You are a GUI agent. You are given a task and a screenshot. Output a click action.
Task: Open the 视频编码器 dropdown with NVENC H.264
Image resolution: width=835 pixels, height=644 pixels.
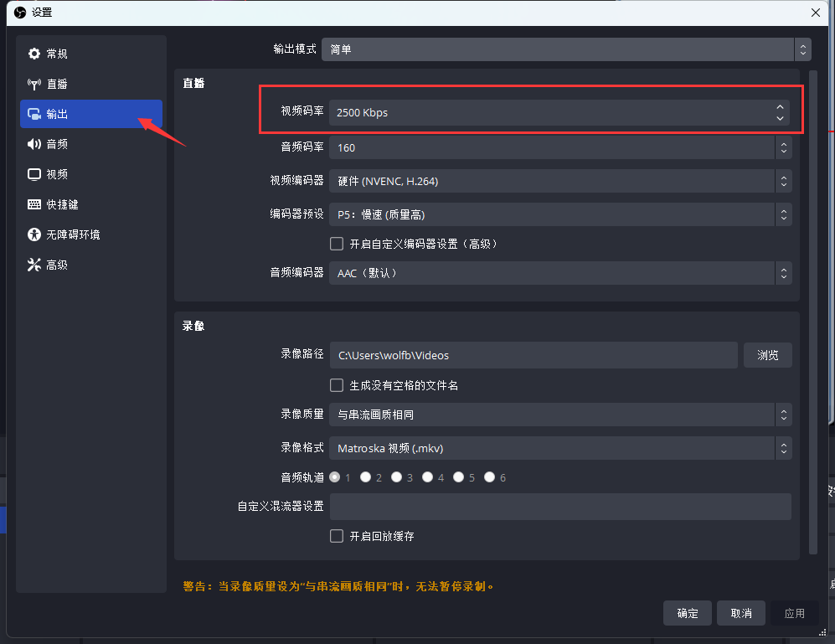pos(560,181)
